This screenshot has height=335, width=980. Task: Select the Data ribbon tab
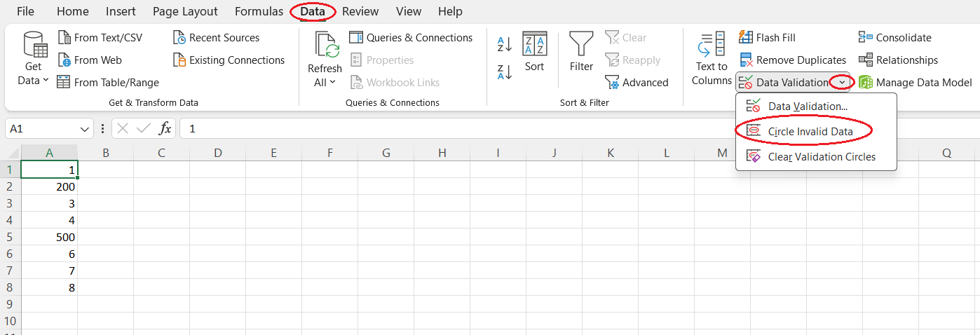point(313,11)
